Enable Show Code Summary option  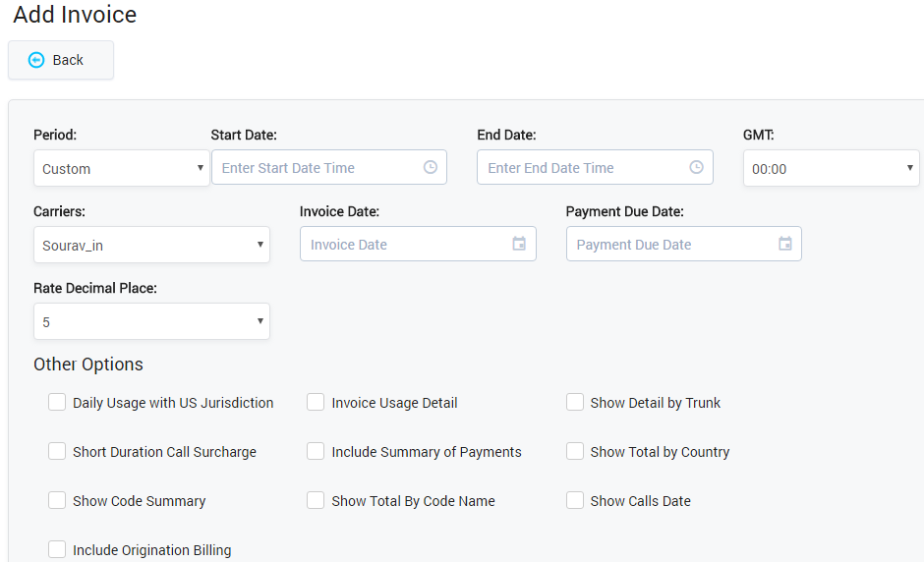tap(57, 500)
